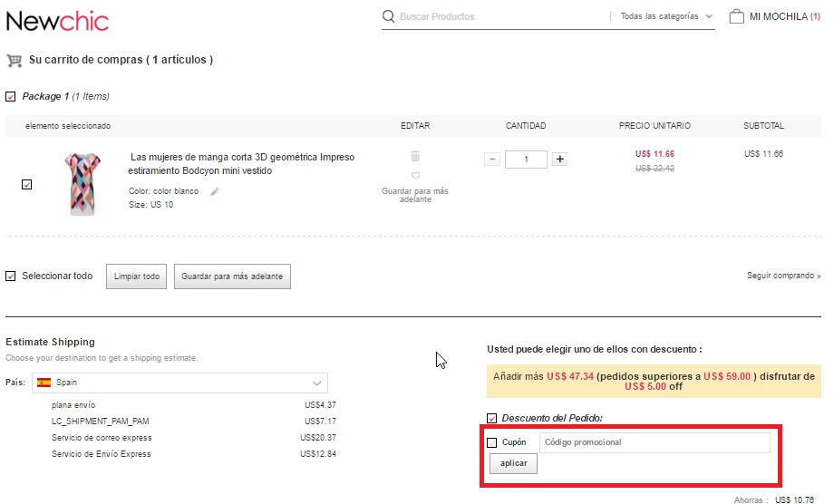Image resolution: width=834 pixels, height=504 pixels.
Task: Click the heart save-for-later icon
Action: [x=415, y=175]
